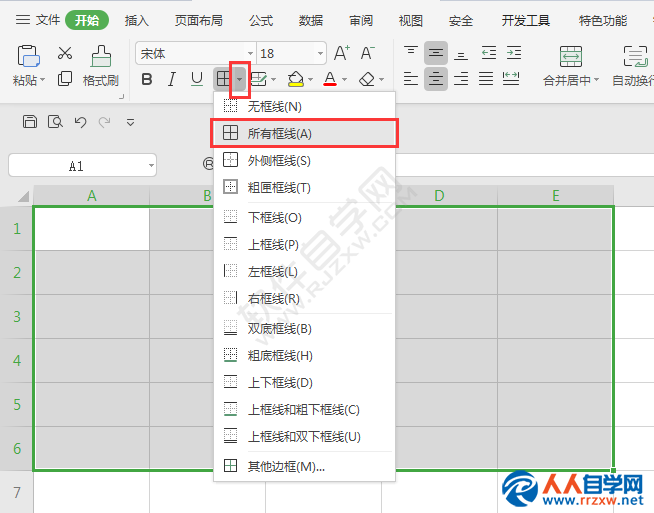Toggle Bold formatting
The image size is (654, 513).
click(x=147, y=79)
